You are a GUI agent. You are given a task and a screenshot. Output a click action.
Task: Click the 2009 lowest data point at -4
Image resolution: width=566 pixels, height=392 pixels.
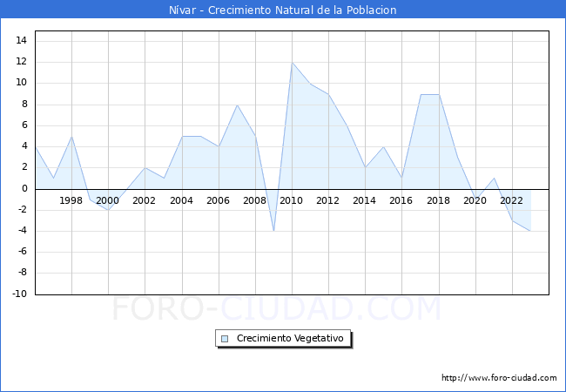point(273,231)
